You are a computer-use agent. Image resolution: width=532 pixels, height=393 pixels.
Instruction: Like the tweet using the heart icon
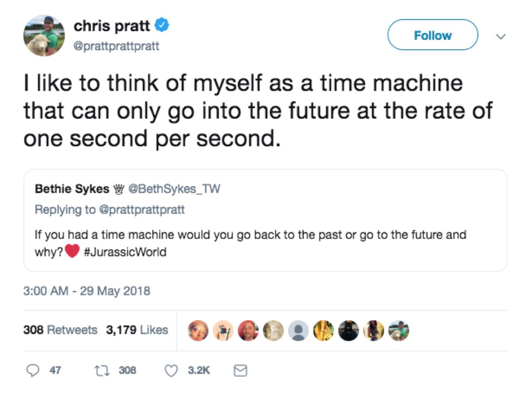(172, 370)
